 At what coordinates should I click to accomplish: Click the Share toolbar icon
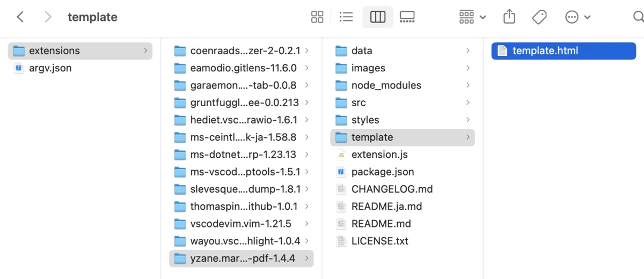tap(509, 17)
